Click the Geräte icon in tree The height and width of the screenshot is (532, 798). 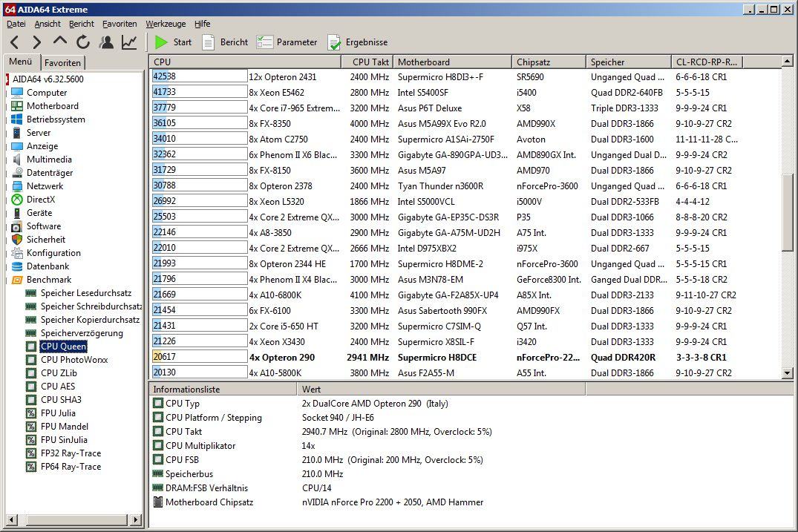click(17, 213)
